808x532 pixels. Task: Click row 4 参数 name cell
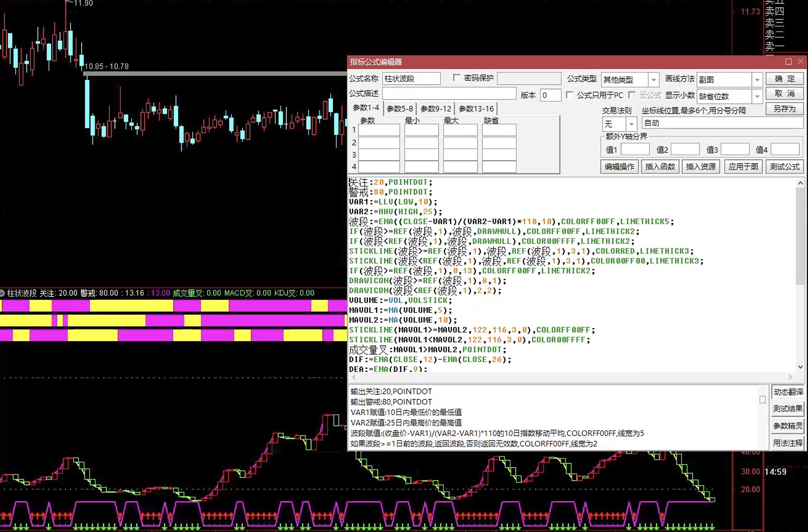[x=379, y=167]
